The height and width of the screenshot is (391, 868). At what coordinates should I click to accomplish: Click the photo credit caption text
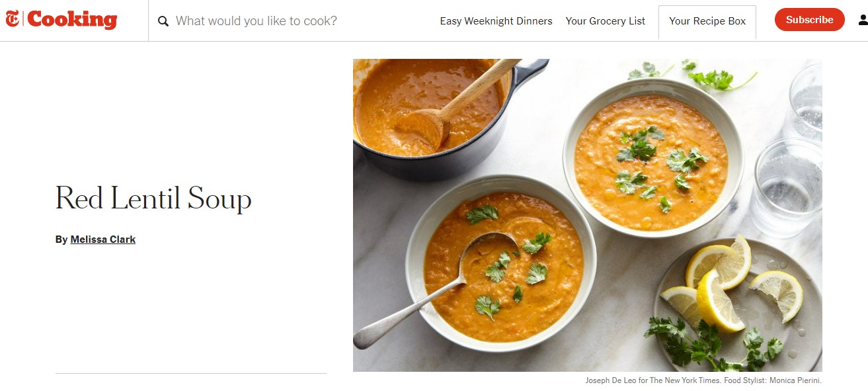[x=703, y=380]
